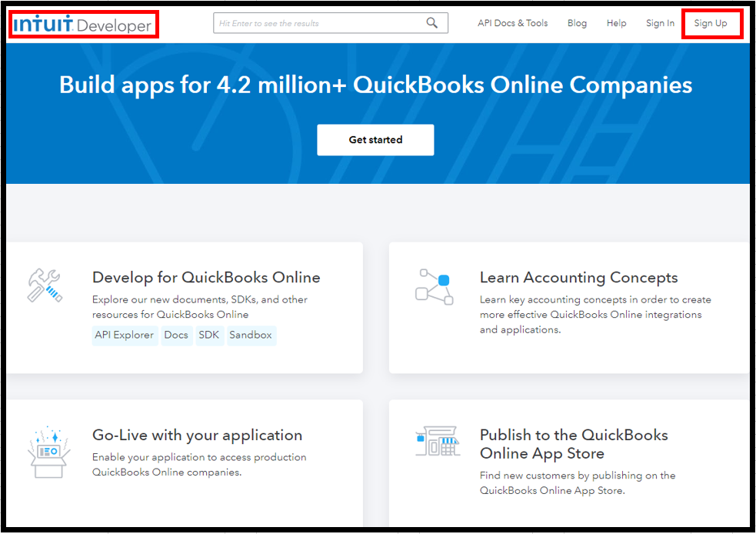Click the Sign Up link
Screen dimensions: 756x534
point(710,23)
